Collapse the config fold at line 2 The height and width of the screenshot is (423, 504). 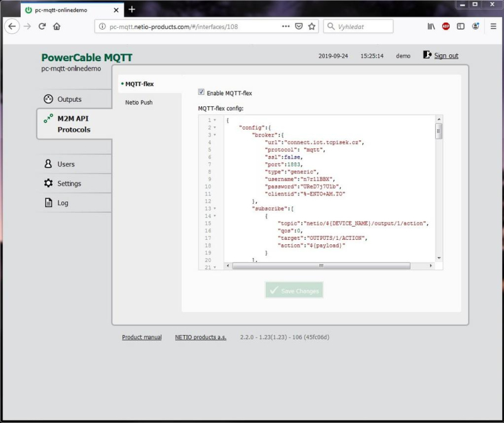click(215, 128)
